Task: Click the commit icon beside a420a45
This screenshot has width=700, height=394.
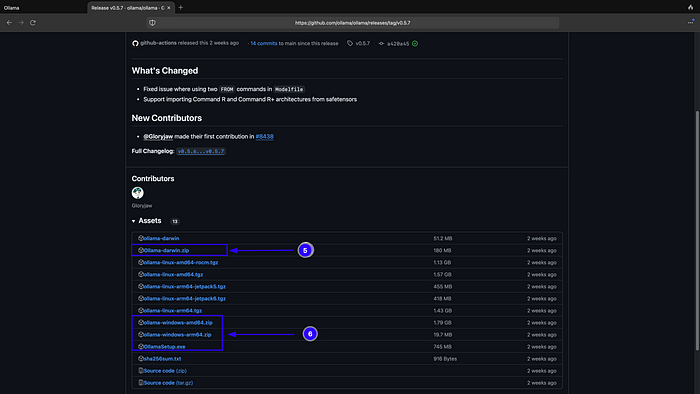Action: [381, 44]
